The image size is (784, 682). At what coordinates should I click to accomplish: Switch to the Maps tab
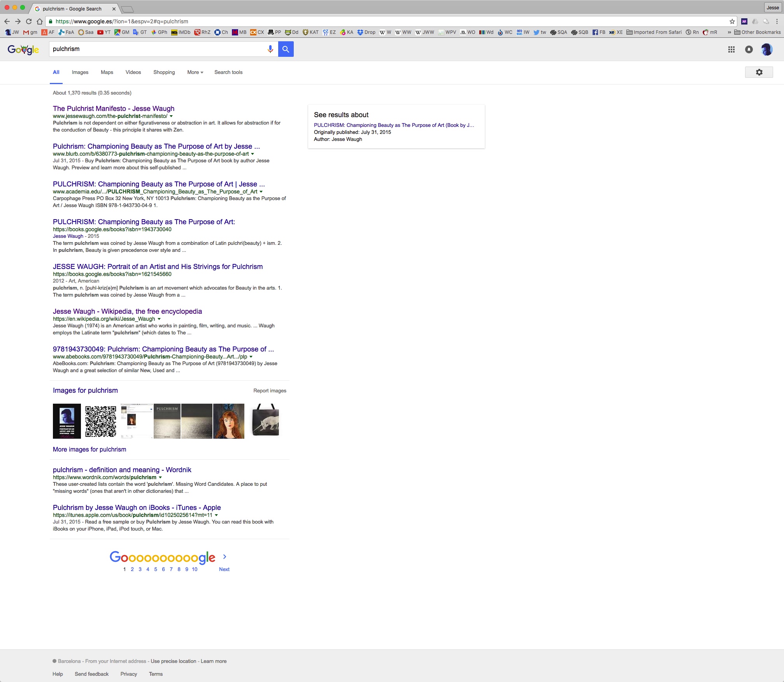coord(107,72)
